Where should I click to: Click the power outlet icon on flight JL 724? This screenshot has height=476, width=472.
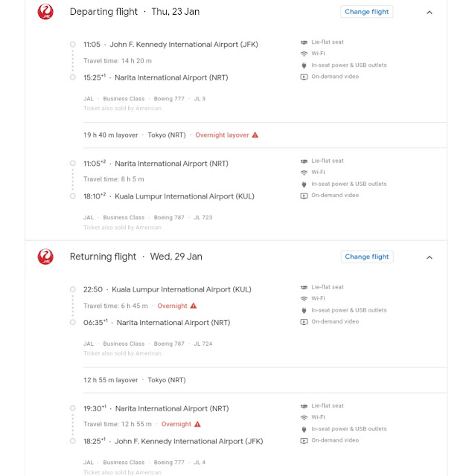(x=304, y=310)
